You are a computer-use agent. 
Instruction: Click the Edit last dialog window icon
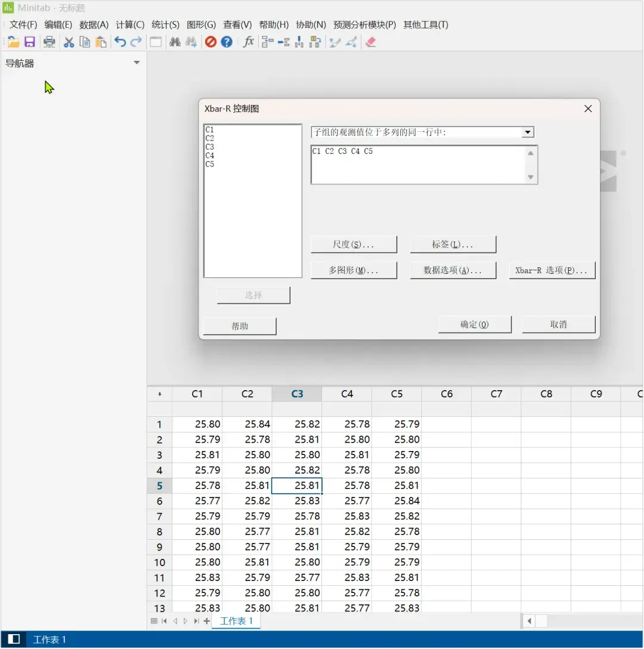tap(156, 42)
